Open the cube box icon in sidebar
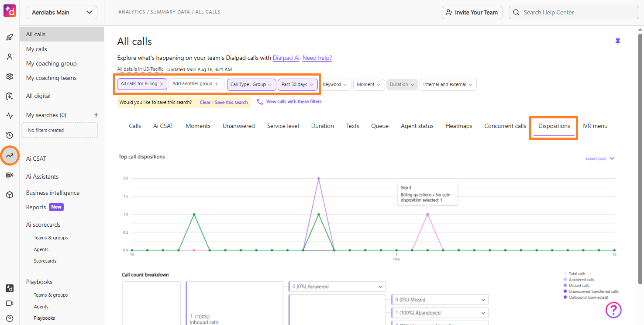This screenshot has width=644, height=325. [10, 195]
